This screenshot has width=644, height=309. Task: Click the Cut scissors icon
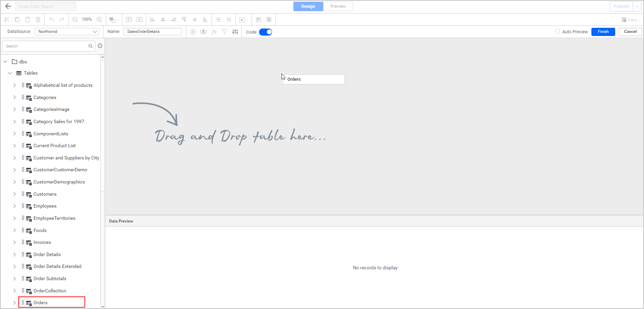coord(7,20)
